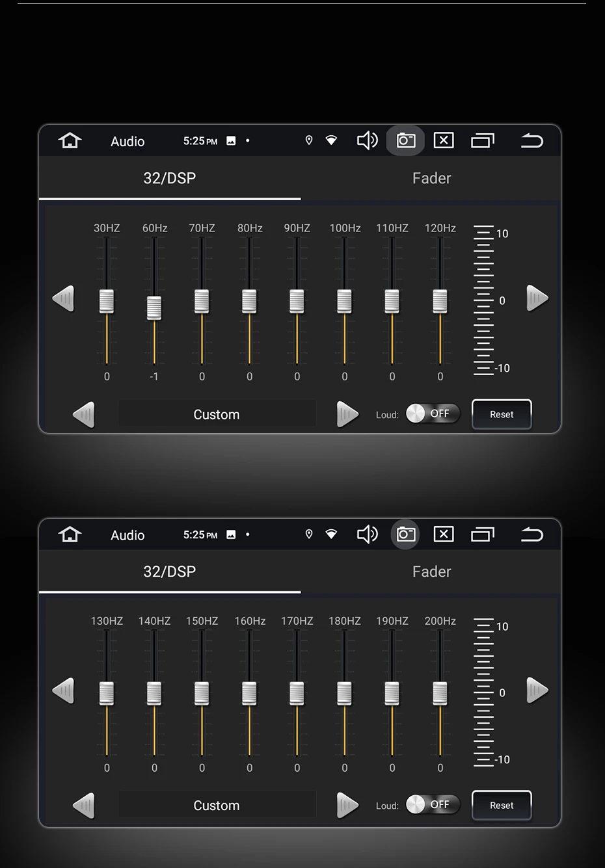Image resolution: width=605 pixels, height=868 pixels.
Task: Tap location pin icon in top status bar
Action: pos(309,140)
